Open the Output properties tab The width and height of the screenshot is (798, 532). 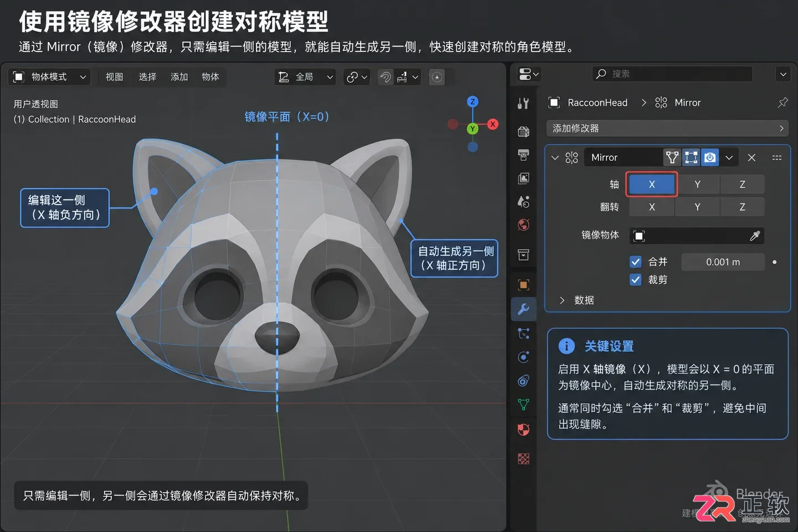523,155
